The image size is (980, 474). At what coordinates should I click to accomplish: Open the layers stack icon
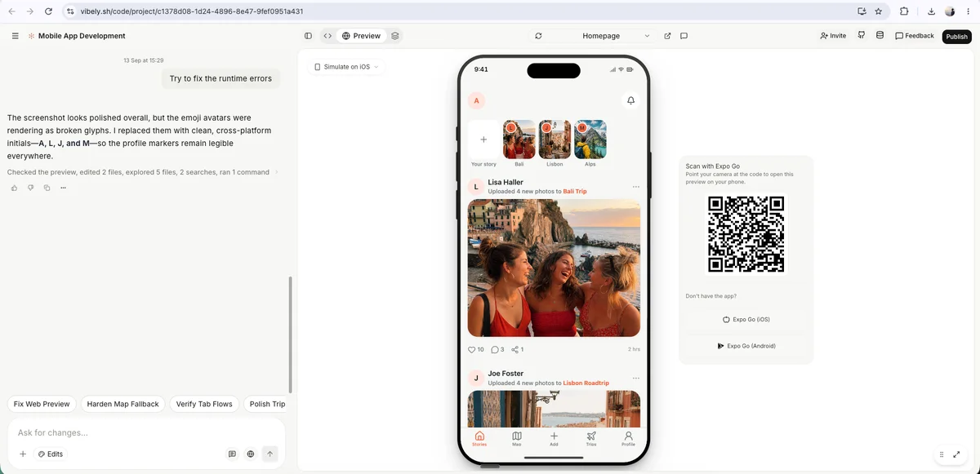click(x=395, y=36)
